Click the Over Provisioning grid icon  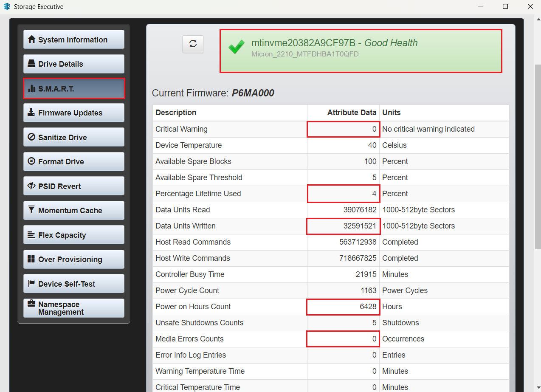point(30,259)
